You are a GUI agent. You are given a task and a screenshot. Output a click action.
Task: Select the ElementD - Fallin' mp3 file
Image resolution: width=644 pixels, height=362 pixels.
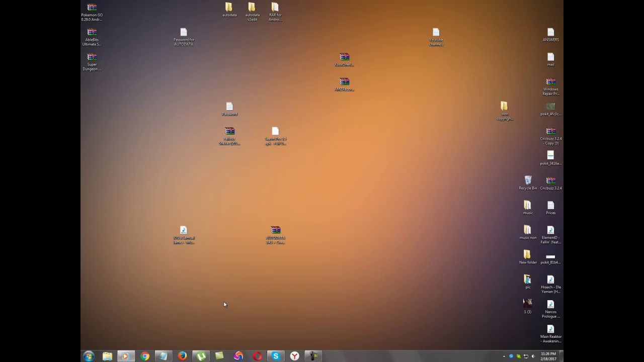pyautogui.click(x=550, y=235)
